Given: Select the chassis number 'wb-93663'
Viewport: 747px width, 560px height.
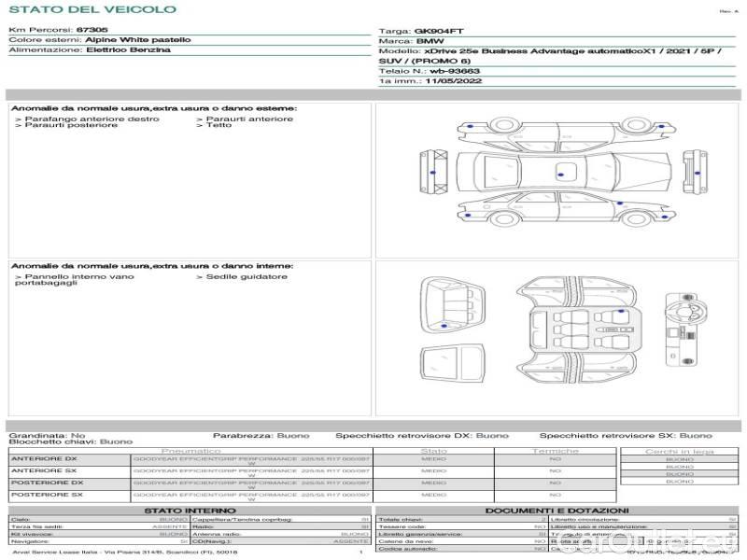Looking at the screenshot, I should pos(455,72).
